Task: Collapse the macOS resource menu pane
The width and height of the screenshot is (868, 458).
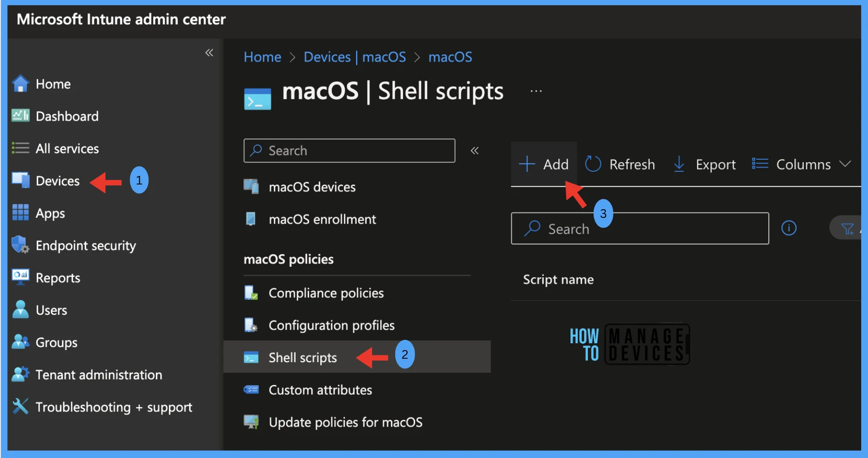Action: pos(475,151)
